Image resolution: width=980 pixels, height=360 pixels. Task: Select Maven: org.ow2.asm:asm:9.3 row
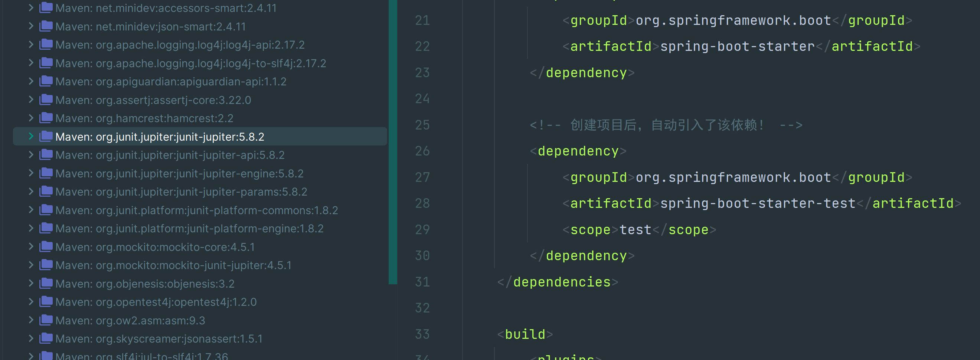coord(200,320)
